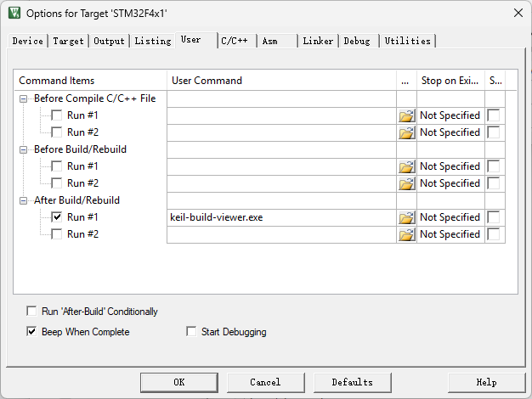Close the Options for Target dialog
The width and height of the screenshot is (532, 399).
[x=518, y=13]
